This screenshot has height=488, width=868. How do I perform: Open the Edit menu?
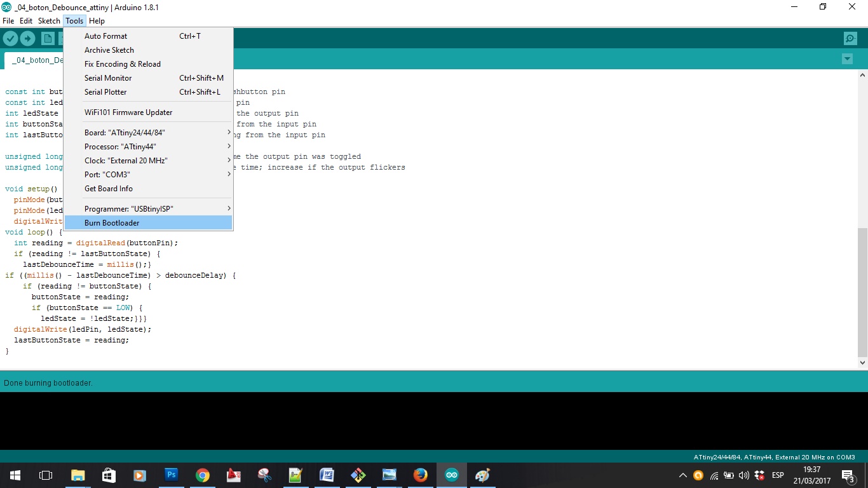pos(26,21)
